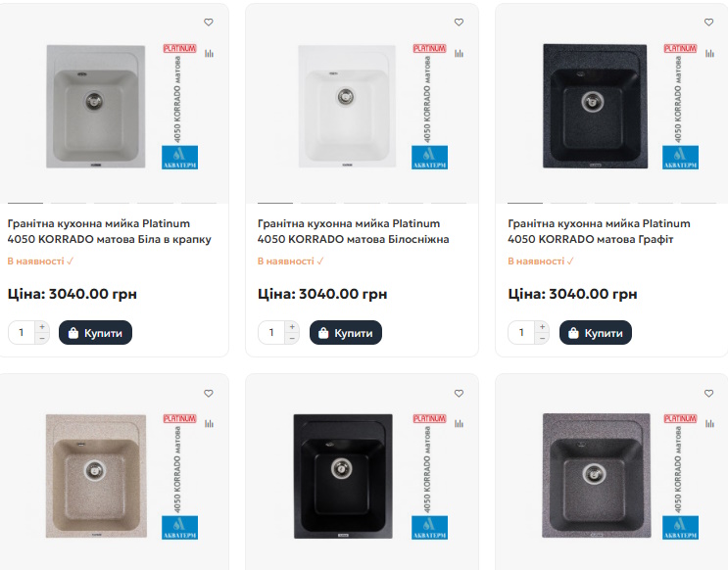Viewport: 728px width, 570px height.
Task: Add the Білосніжна sink to comparison
Action: (459, 54)
